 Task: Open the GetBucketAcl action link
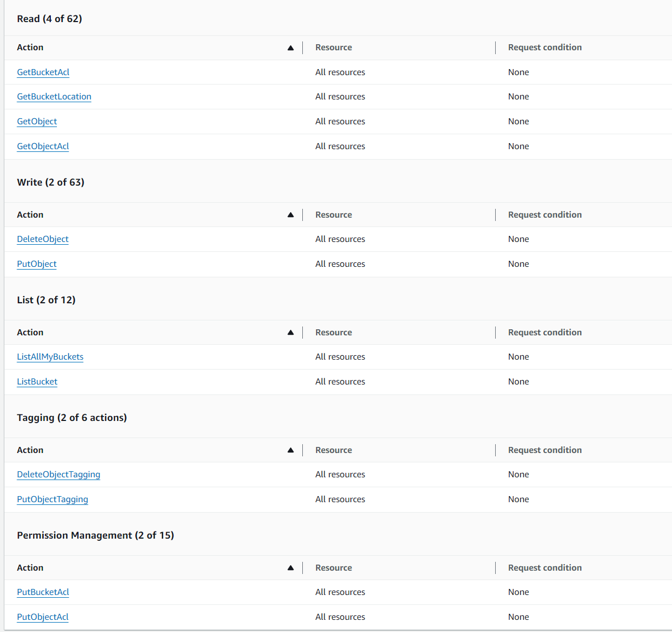(x=43, y=72)
